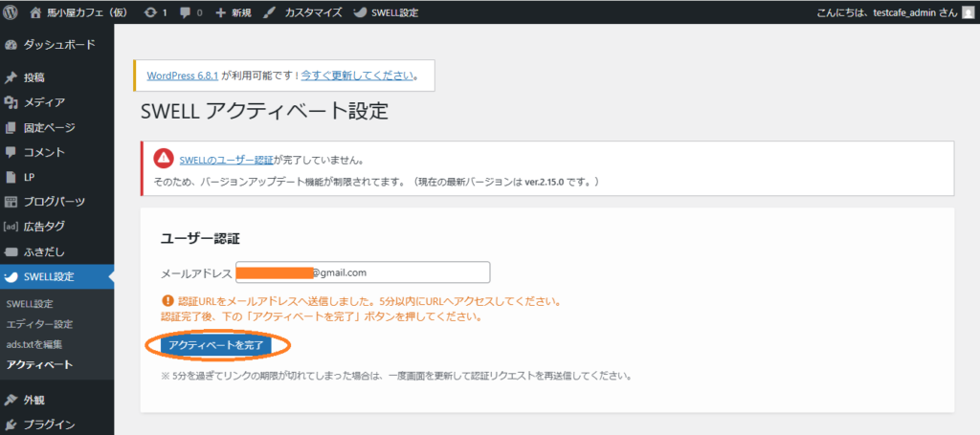This screenshot has width=980, height=435.
Task: Click the speech balloon icon beside ふきだし
Action: [10, 252]
